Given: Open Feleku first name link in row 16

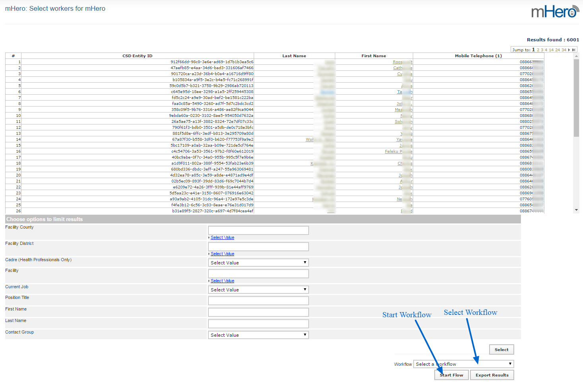Looking at the screenshot, I should [398, 151].
